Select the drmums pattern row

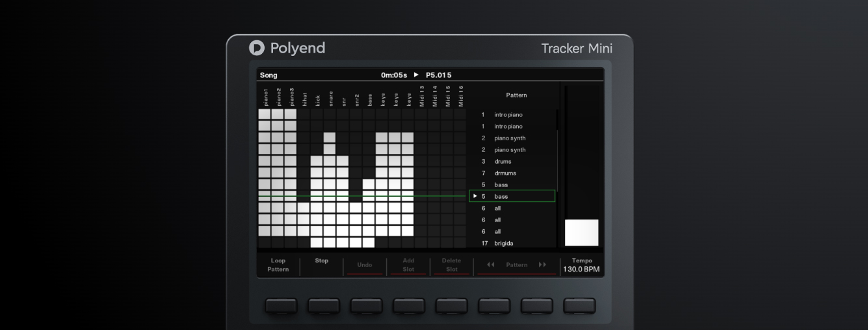(512, 173)
